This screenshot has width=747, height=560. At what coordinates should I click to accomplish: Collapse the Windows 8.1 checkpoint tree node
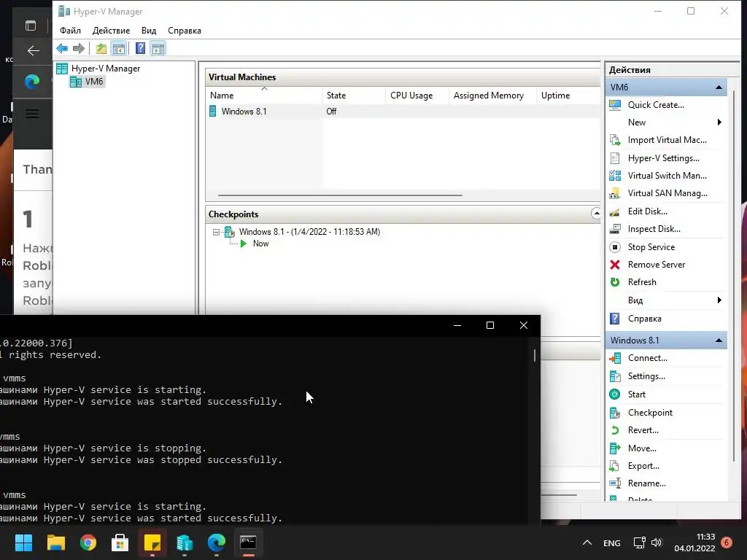click(216, 233)
